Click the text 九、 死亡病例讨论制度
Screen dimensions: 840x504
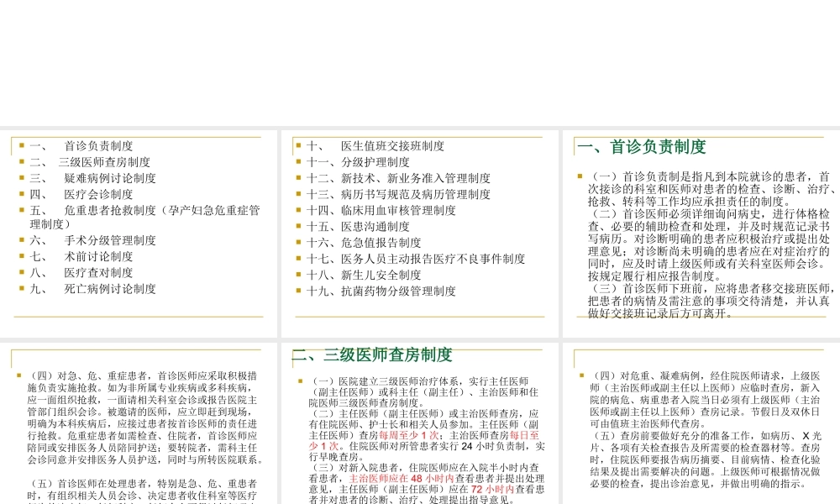point(92,289)
